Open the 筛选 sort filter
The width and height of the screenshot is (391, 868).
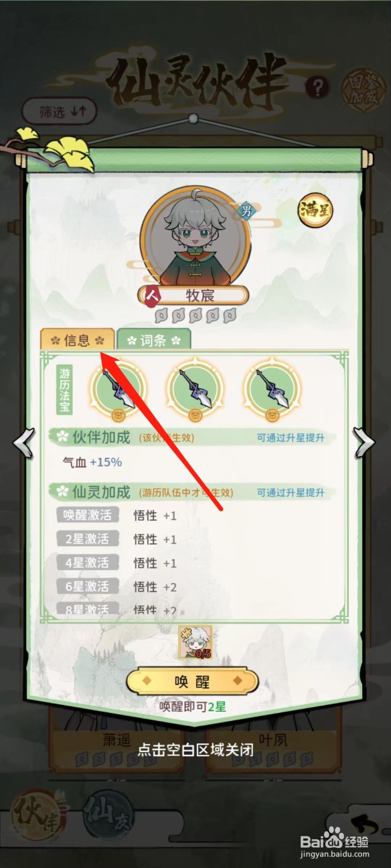click(60, 112)
